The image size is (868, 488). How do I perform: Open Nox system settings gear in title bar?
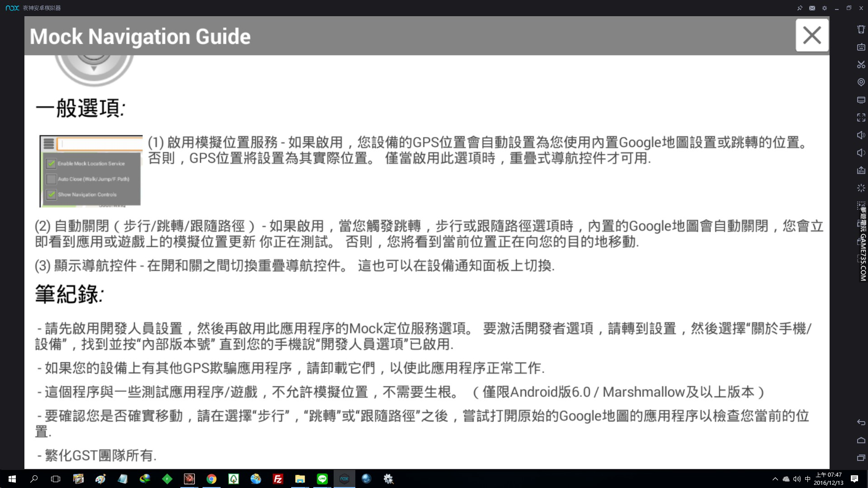point(825,8)
